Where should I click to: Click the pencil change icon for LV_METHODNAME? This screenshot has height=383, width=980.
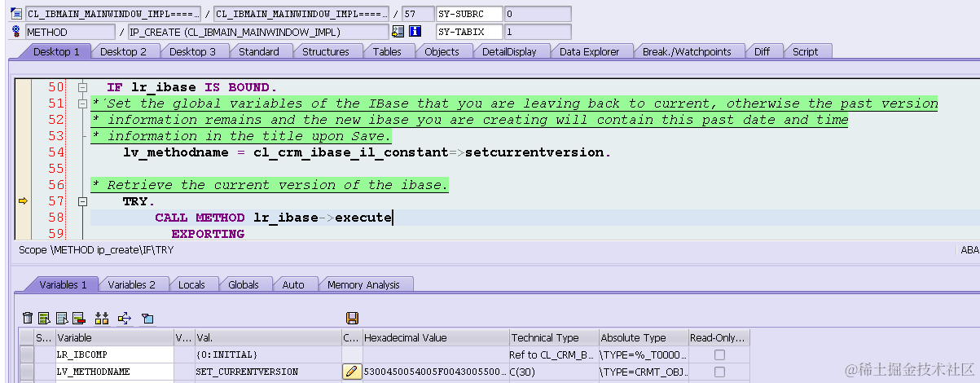click(351, 372)
